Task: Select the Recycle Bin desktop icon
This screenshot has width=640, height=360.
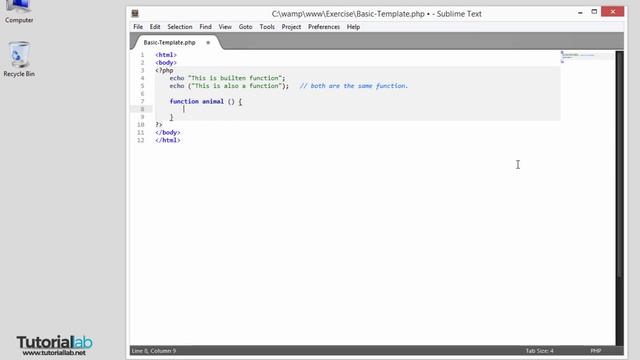Action: pyautogui.click(x=19, y=59)
